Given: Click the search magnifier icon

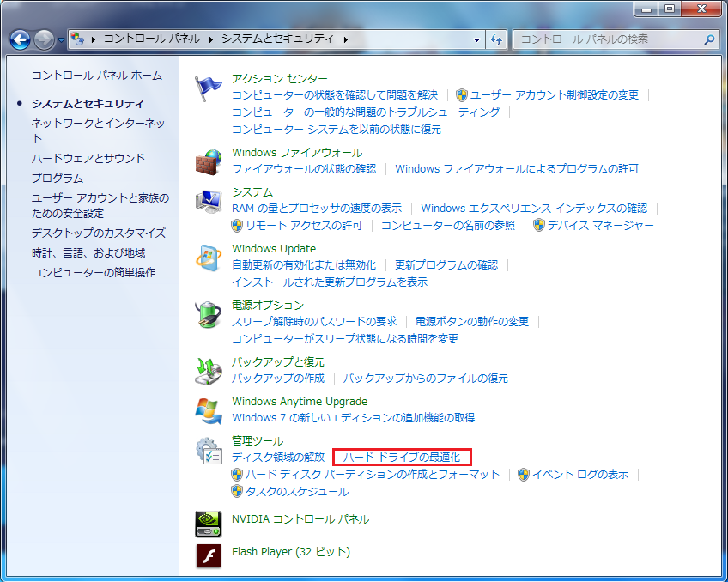Looking at the screenshot, I should pos(709,39).
